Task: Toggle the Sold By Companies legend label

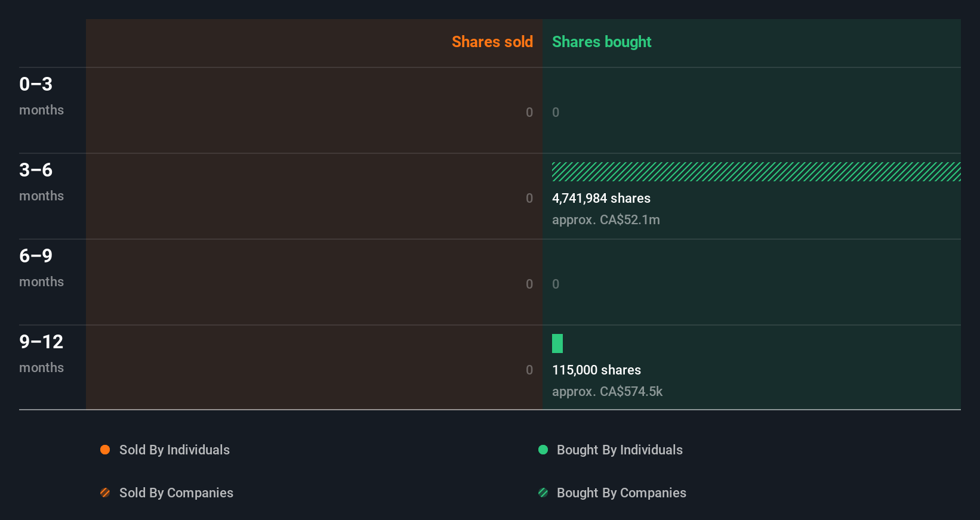Action: click(176, 493)
